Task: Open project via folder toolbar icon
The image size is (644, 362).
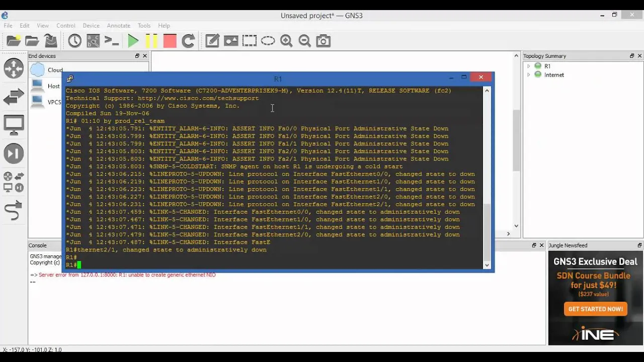Action: point(32,41)
